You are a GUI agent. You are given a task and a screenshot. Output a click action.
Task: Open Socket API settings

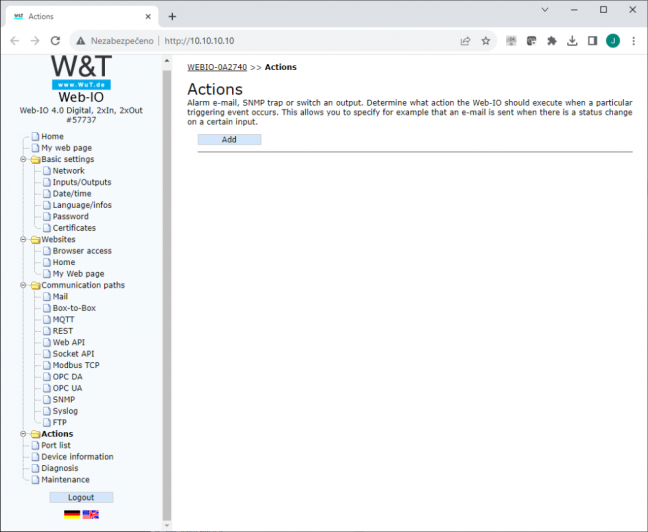click(73, 354)
